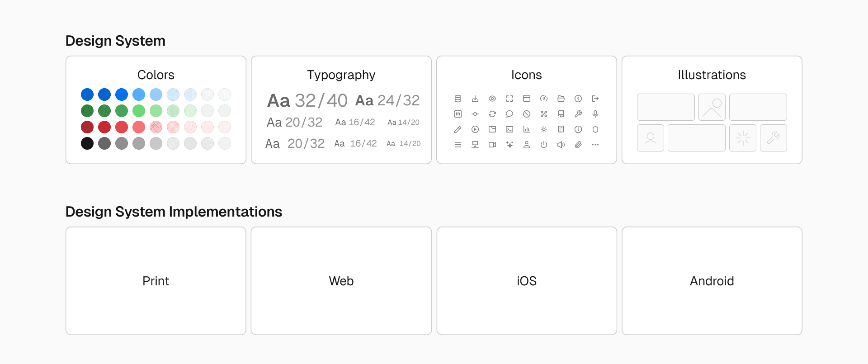This screenshot has height=364, width=868.
Task: Select the microphone icon
Action: pos(595,114)
